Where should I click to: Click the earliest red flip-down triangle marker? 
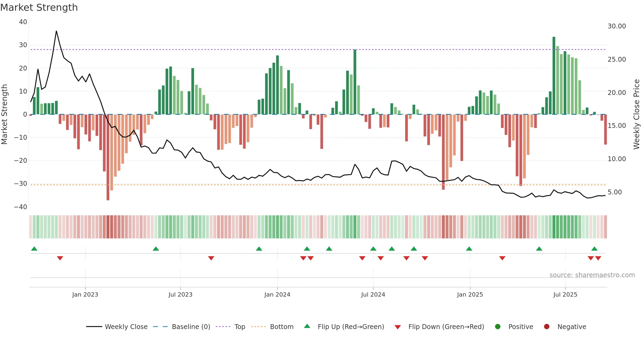(x=60, y=258)
